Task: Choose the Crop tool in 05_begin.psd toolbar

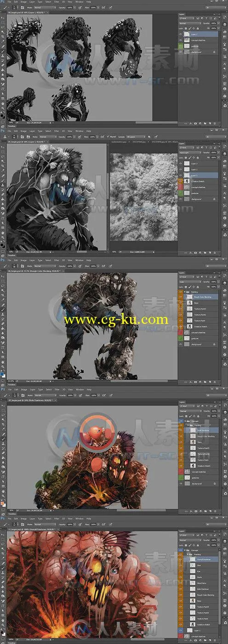Action: click(x=3, y=166)
